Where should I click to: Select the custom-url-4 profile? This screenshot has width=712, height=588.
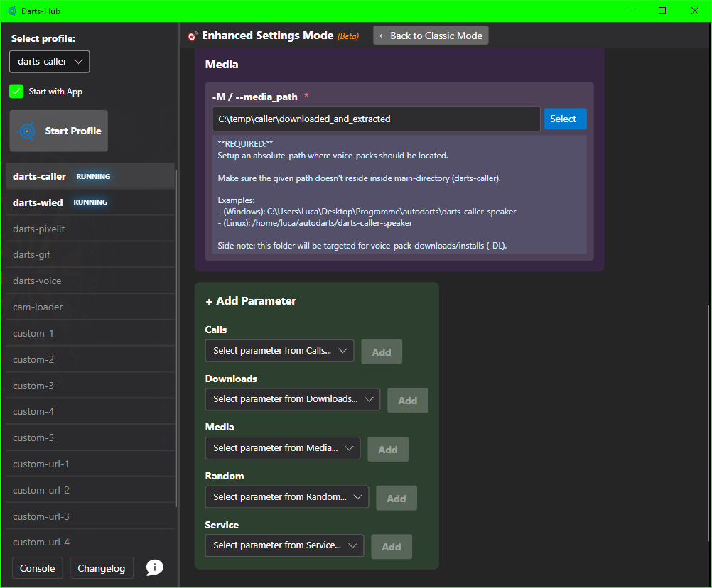click(90, 542)
